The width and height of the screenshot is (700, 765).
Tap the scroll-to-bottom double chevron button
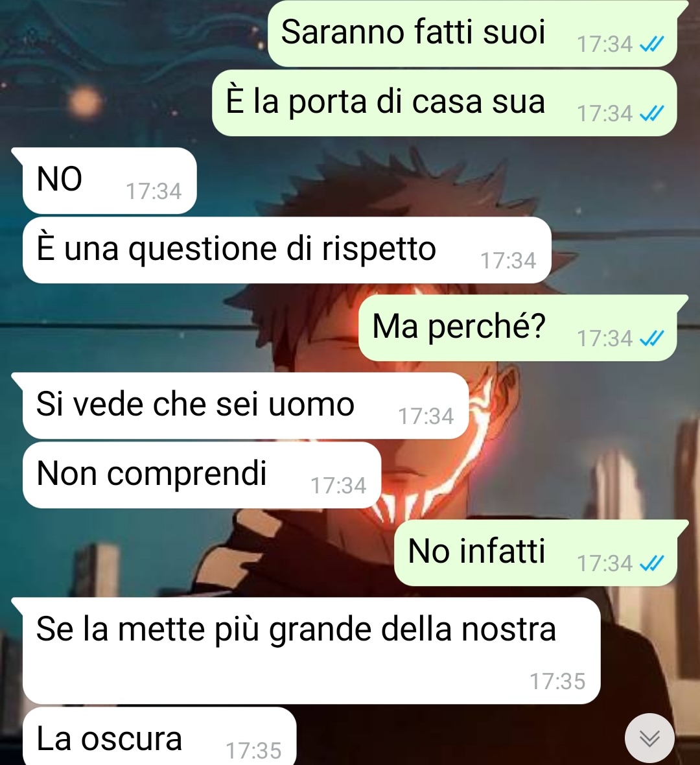(x=649, y=738)
